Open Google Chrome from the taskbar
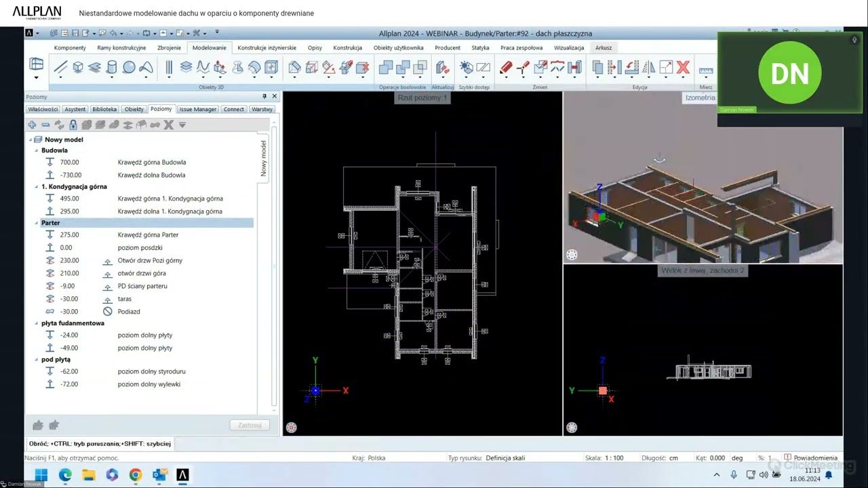The width and height of the screenshot is (868, 488). [x=136, y=475]
